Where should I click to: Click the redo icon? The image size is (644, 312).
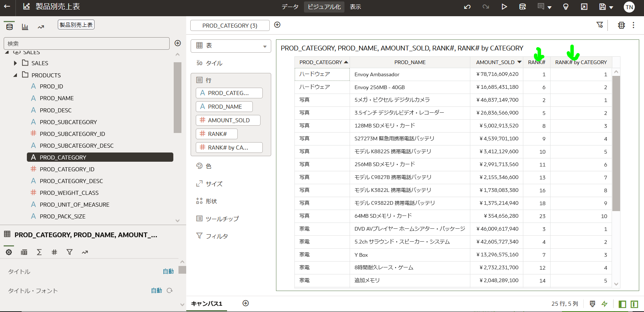tap(486, 7)
